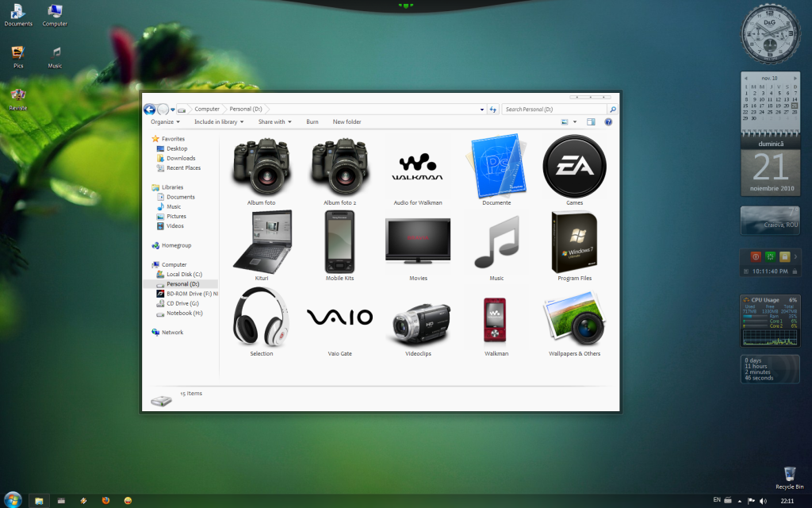Click the Back navigation arrow
The height and width of the screenshot is (508, 812).
[x=149, y=110]
